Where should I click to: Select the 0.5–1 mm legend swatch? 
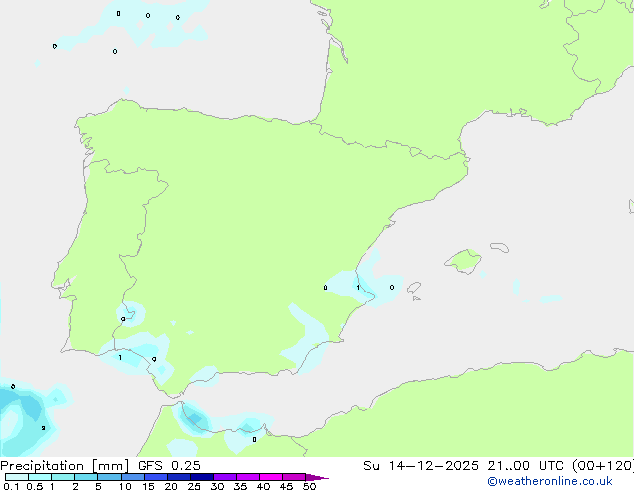[x=40, y=477]
